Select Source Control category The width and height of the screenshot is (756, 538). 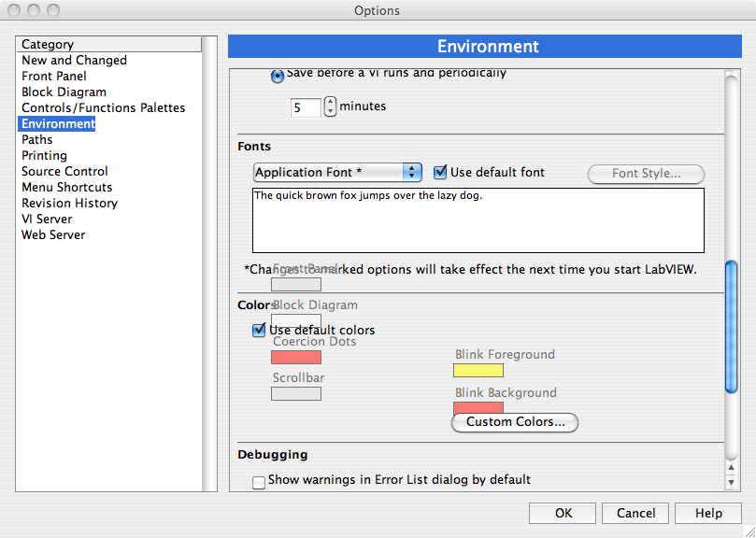pos(64,172)
